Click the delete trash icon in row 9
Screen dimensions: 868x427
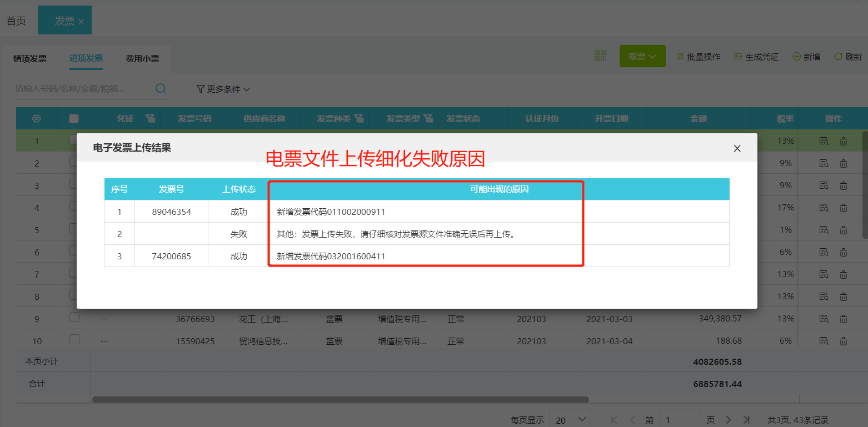tap(844, 319)
